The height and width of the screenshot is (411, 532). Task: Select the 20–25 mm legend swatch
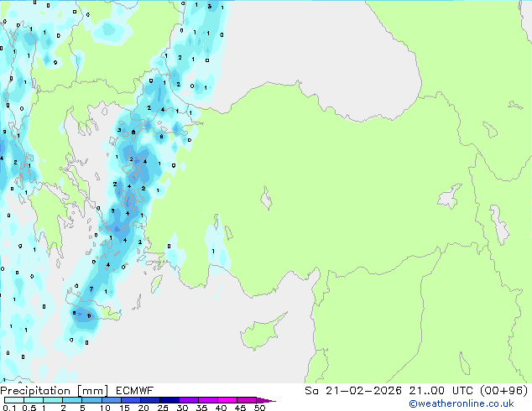(149, 400)
